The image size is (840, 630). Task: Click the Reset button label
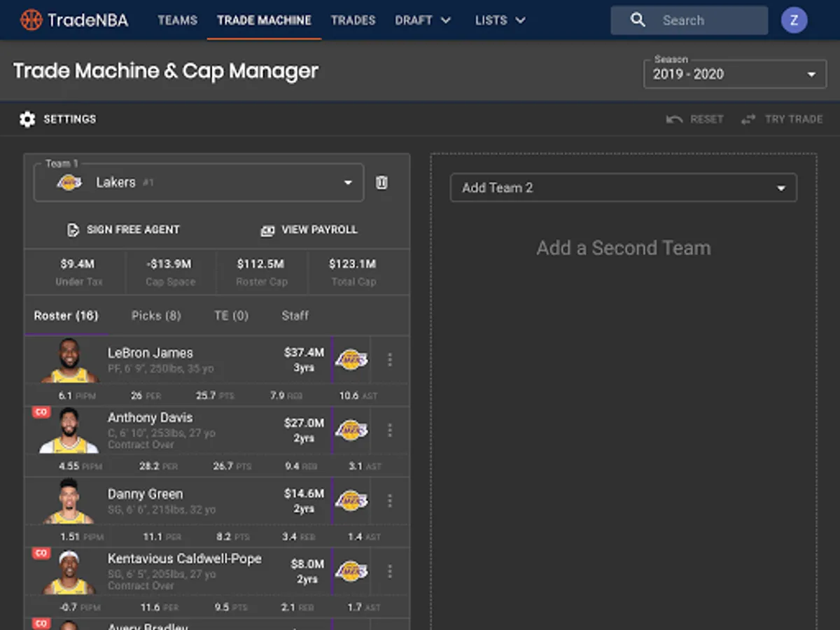(707, 120)
